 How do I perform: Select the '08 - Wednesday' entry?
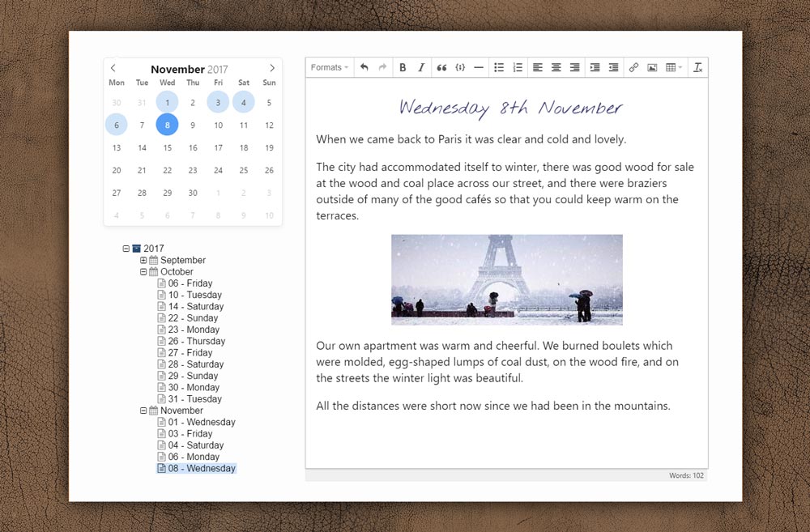[197, 469]
